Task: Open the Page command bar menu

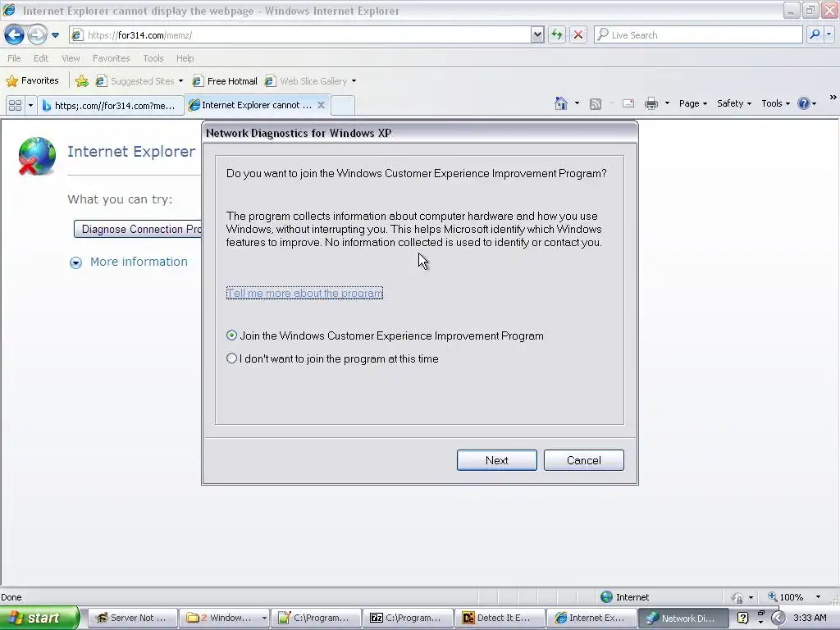Action: (693, 103)
